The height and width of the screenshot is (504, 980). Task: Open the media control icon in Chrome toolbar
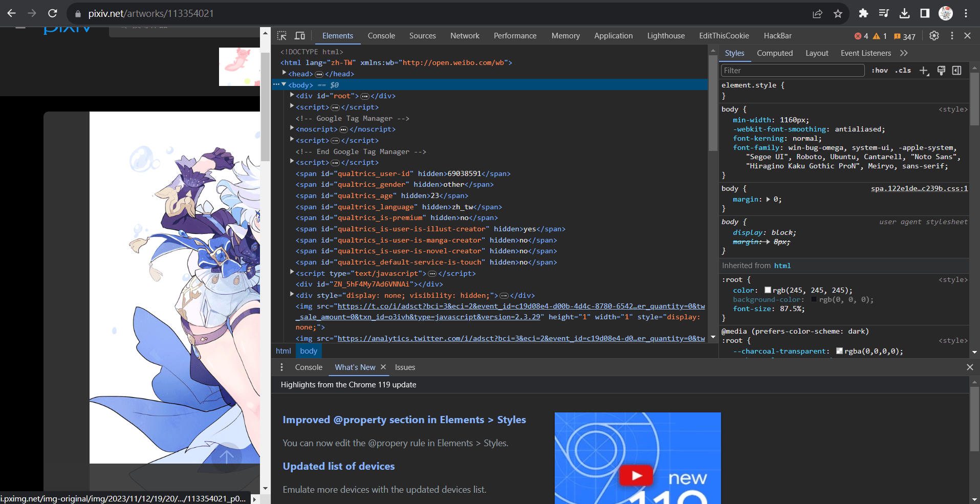(x=884, y=13)
